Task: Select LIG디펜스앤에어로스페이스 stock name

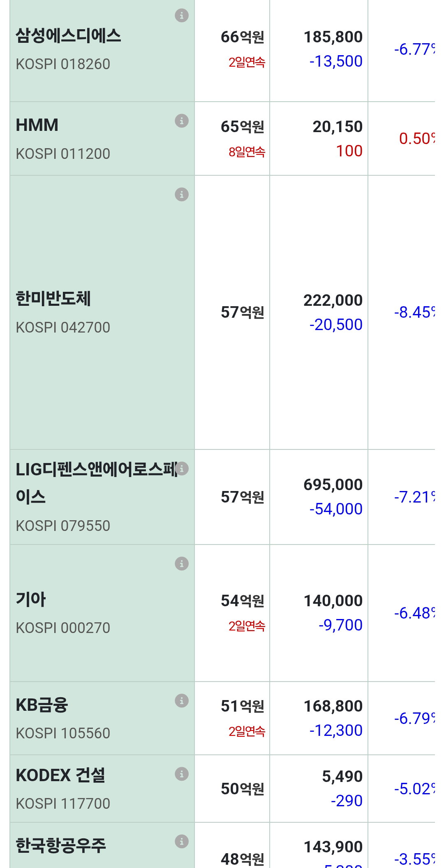Action: click(x=97, y=483)
